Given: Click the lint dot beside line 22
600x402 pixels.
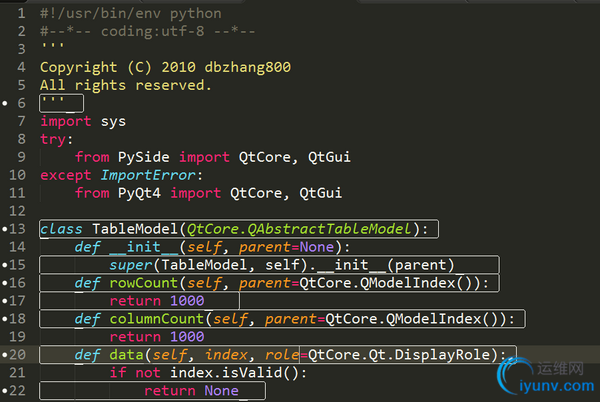Looking at the screenshot, I should click(x=5, y=391).
